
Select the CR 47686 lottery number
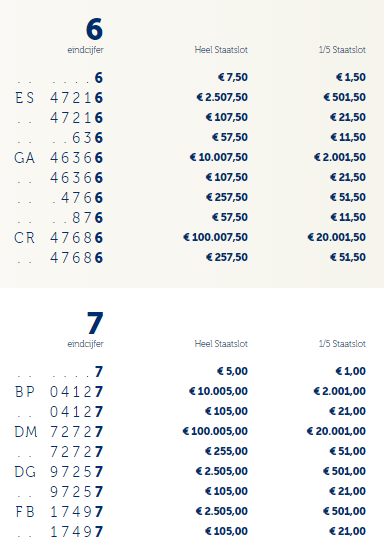coord(59,238)
